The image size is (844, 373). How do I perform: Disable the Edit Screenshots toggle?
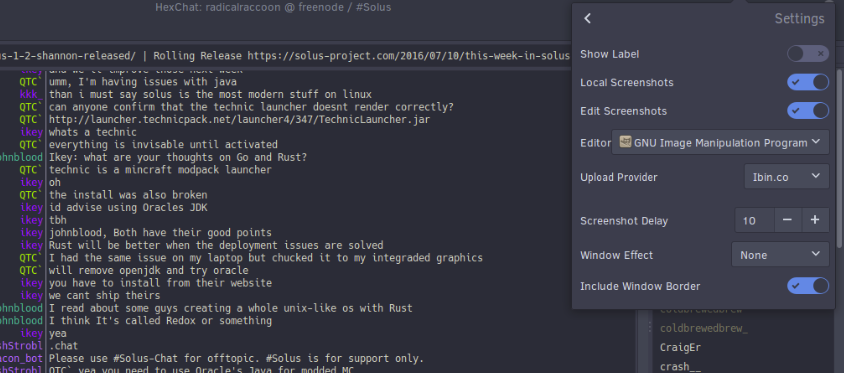click(807, 111)
